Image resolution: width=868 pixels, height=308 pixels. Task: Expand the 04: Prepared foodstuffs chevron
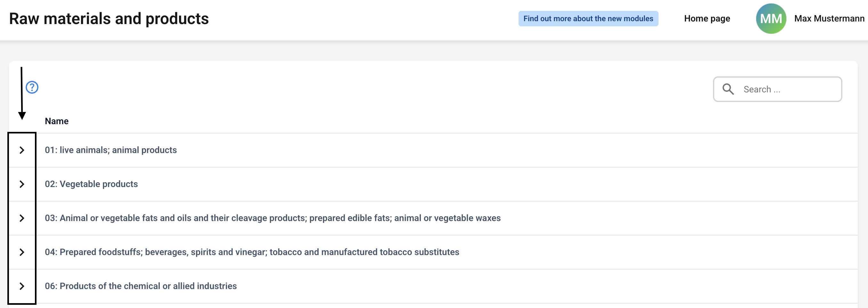[x=22, y=252]
